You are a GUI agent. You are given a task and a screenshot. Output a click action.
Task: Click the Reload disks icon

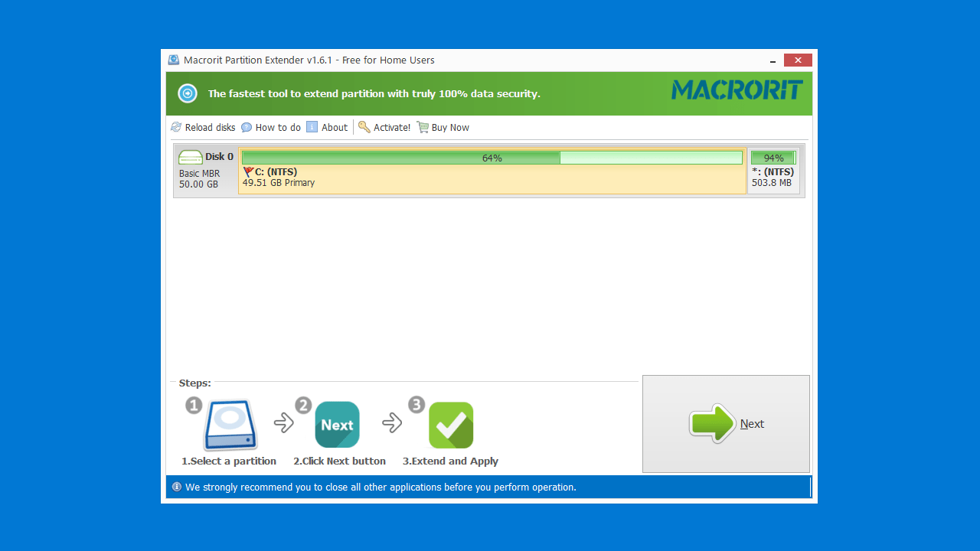click(x=176, y=127)
